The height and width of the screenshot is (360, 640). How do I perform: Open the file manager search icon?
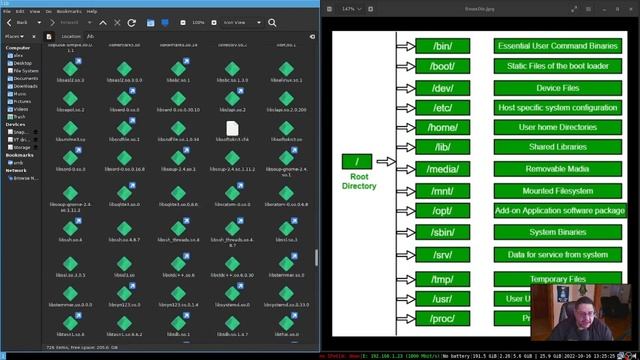click(272, 23)
